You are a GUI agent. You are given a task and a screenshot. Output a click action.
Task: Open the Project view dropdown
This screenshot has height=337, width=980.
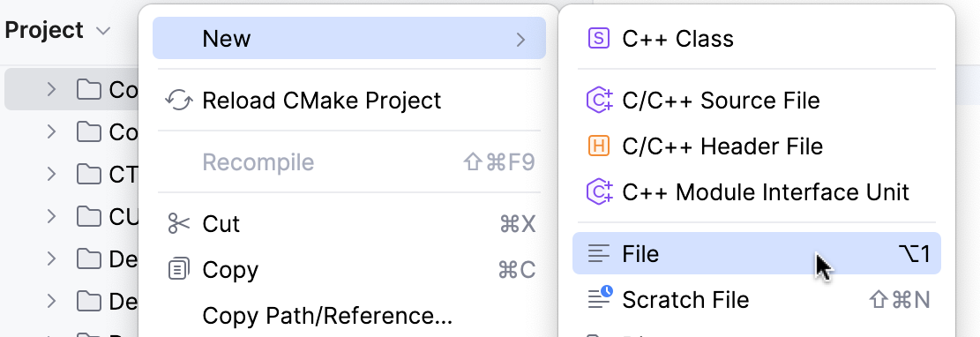[x=104, y=31]
